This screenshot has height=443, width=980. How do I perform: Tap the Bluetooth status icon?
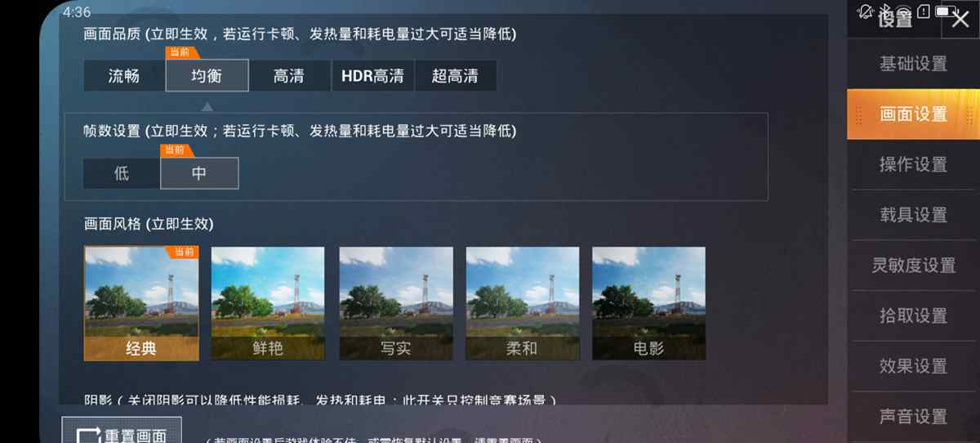point(884,11)
